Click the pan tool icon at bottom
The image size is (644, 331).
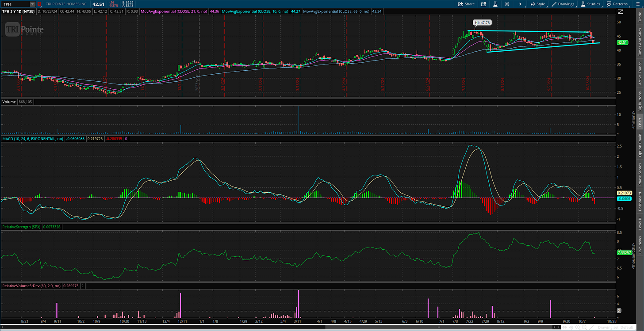pyautogui.click(x=565, y=327)
